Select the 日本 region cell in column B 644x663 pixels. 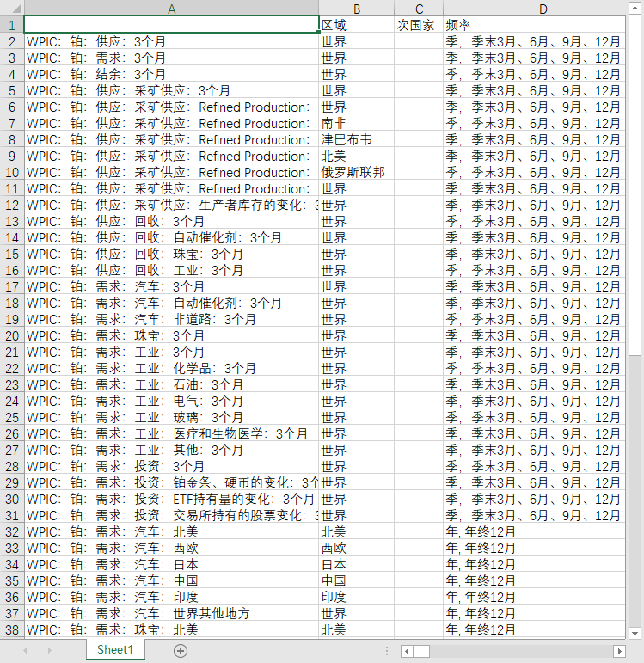[x=357, y=564]
